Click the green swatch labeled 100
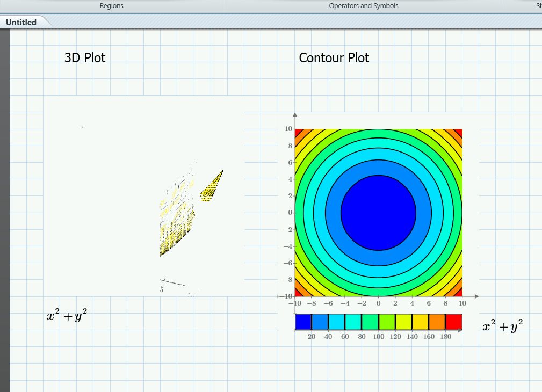The height and width of the screenshot is (392, 542). [x=371, y=321]
